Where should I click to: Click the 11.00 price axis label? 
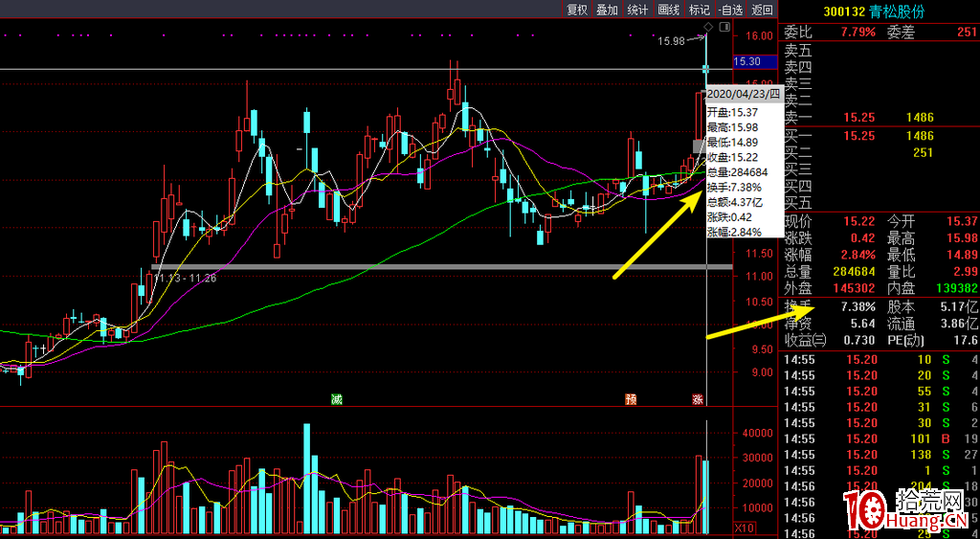click(x=759, y=277)
